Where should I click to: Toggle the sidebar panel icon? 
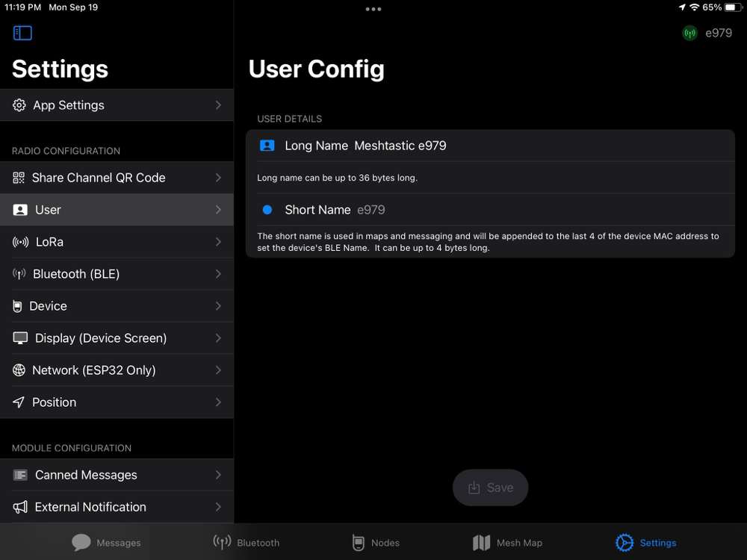22,33
